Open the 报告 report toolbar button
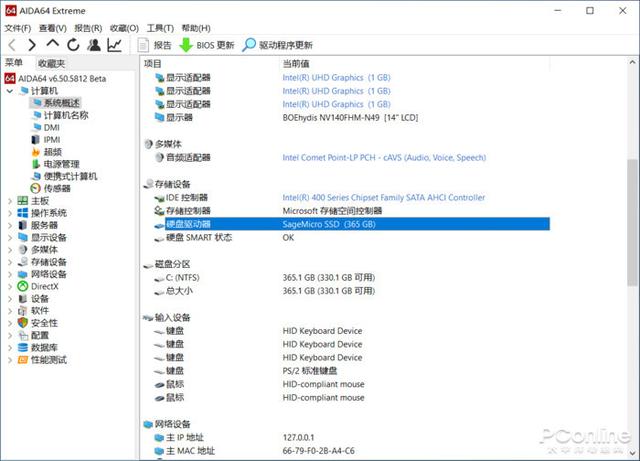Image resolution: width=640 pixels, height=461 pixels. [x=154, y=45]
